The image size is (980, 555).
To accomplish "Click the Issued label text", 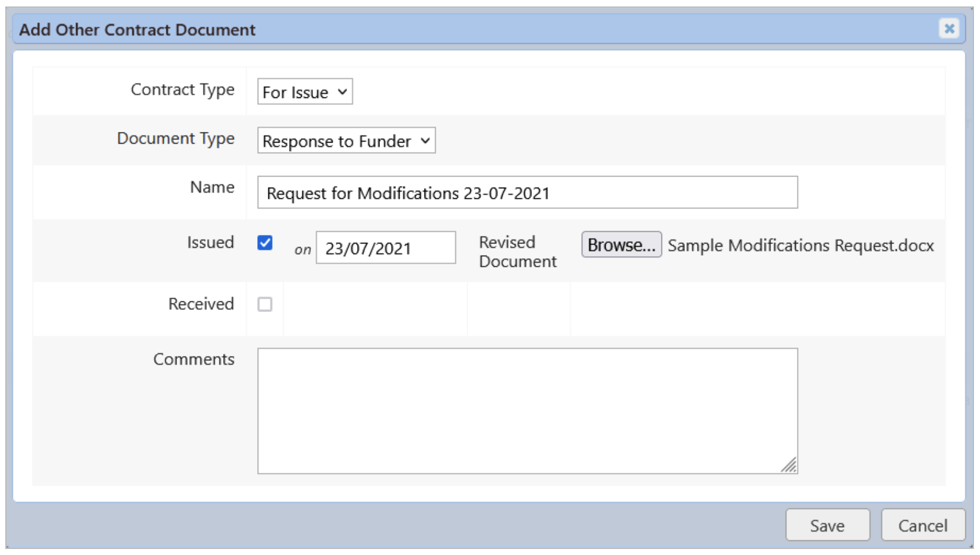I will click(x=210, y=242).
